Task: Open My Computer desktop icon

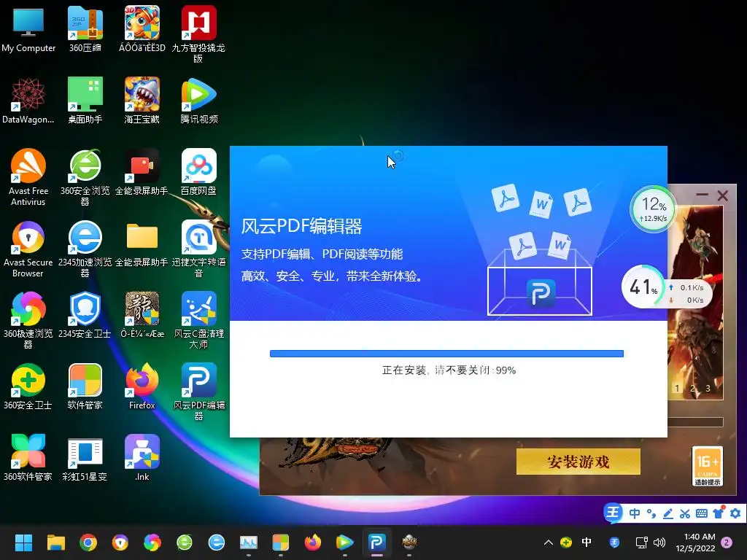Action: coord(28,29)
